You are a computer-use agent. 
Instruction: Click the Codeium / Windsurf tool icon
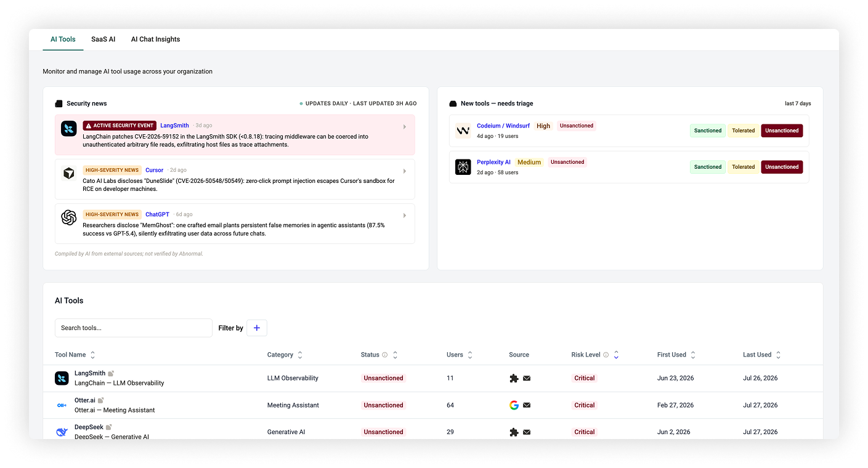463,131
